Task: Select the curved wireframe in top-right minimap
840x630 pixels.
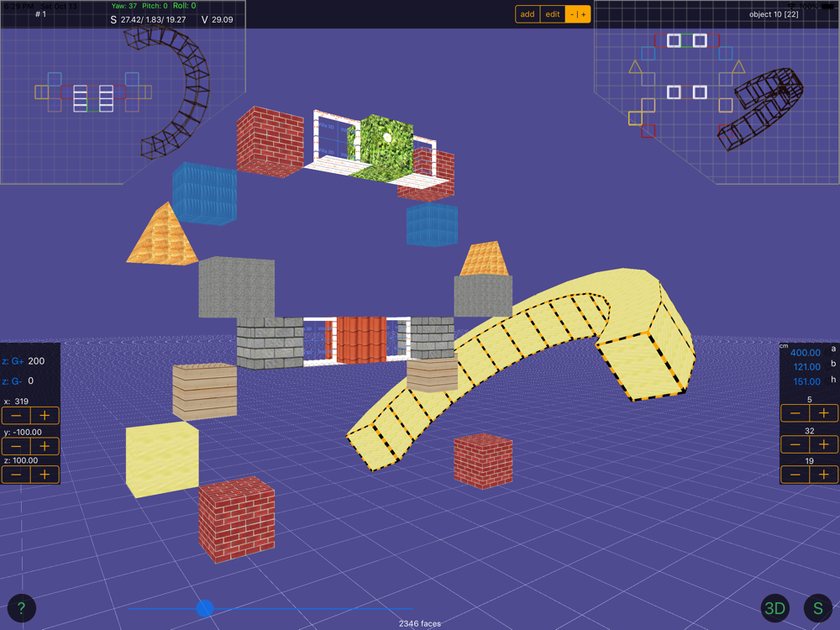Action: click(761, 108)
